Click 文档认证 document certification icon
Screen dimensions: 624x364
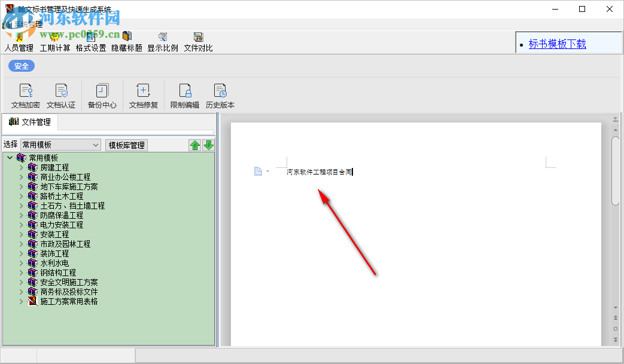coord(61,96)
